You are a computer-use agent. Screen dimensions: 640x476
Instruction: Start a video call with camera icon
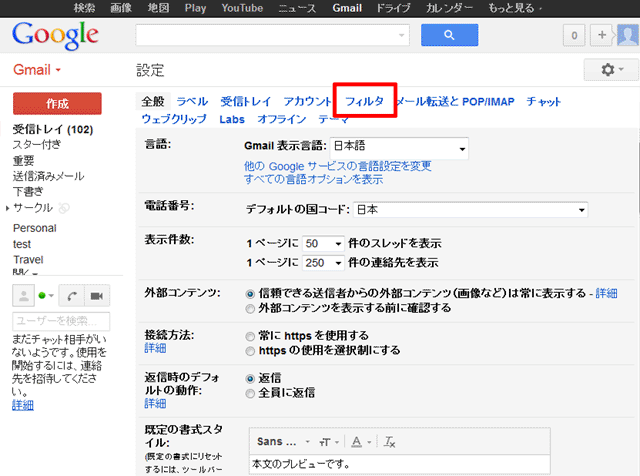click(x=98, y=296)
